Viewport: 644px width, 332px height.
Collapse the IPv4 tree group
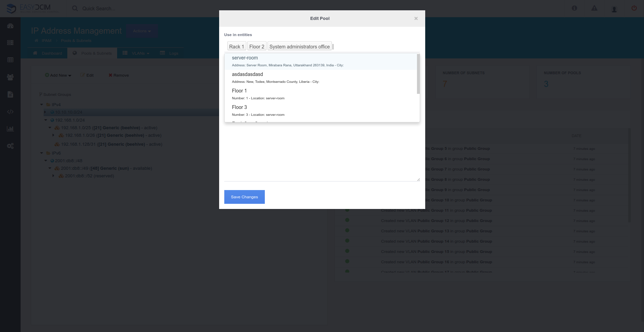(42, 104)
